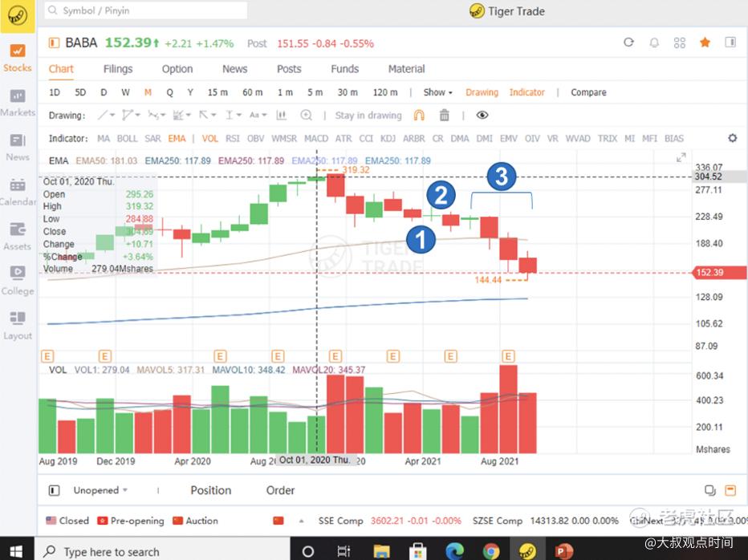Open PowerPoint from the taskbar

coord(563,551)
